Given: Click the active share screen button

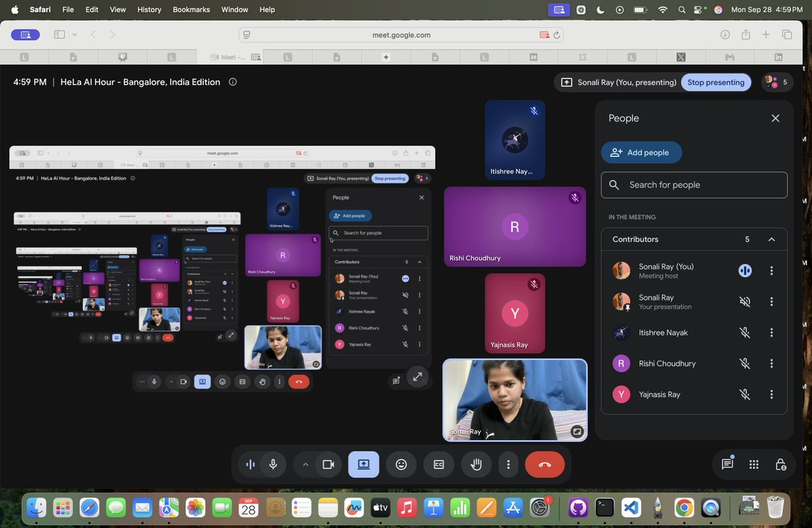Looking at the screenshot, I should coord(364,464).
